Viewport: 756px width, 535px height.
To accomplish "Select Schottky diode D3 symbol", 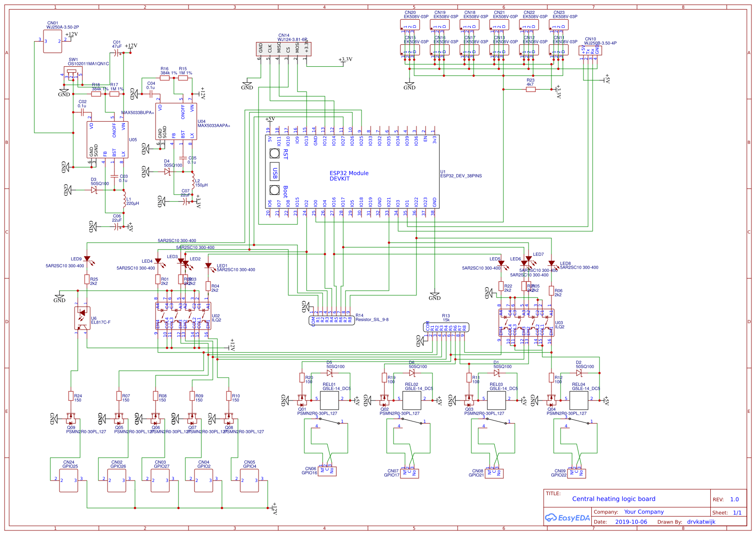I will coord(94,190).
